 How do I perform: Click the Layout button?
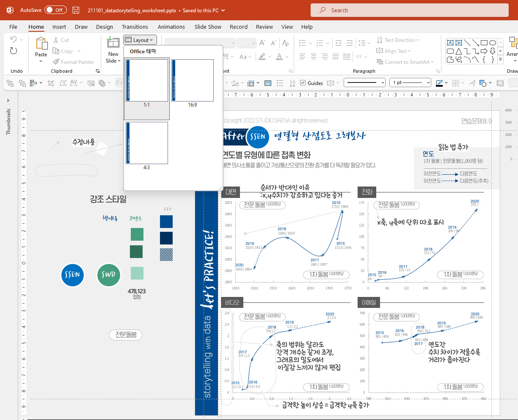pos(141,40)
